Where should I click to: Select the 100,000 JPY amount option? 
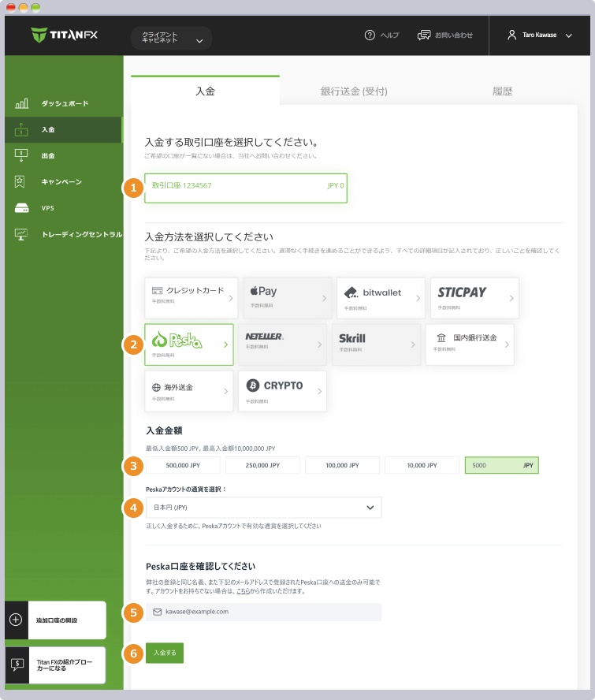[x=342, y=465]
